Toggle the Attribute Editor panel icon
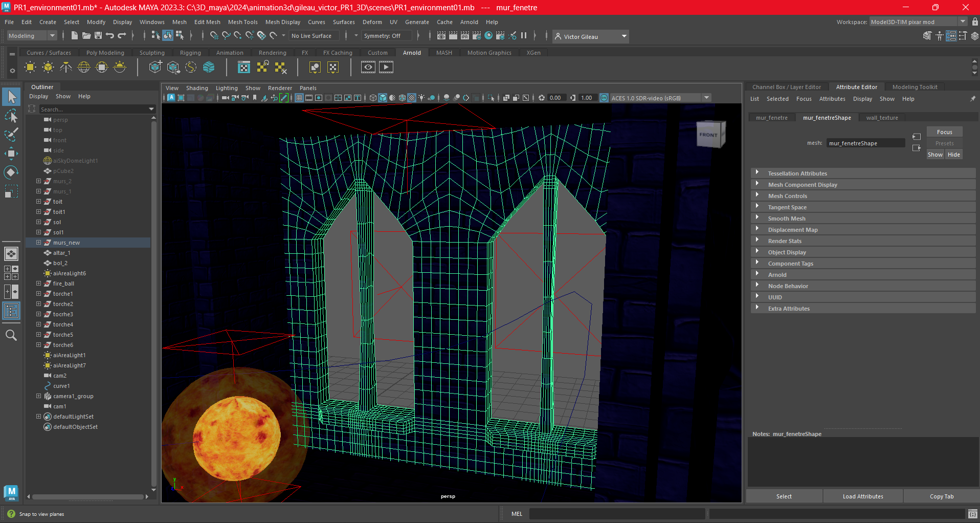Image resolution: width=980 pixels, height=523 pixels. click(951, 36)
